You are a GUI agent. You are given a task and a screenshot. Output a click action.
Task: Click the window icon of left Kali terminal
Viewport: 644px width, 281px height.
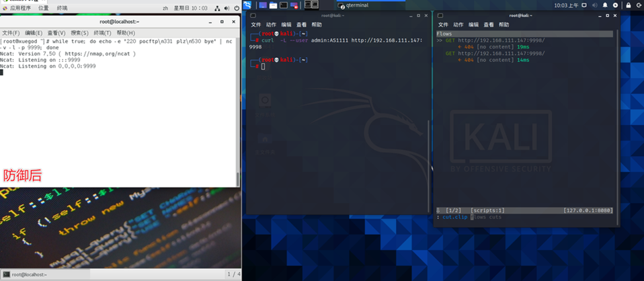coord(253,15)
